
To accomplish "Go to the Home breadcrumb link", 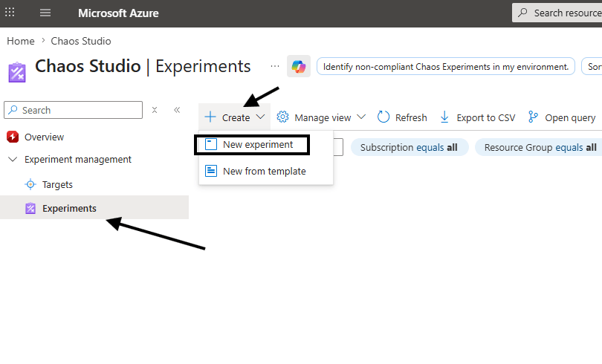I will point(21,41).
